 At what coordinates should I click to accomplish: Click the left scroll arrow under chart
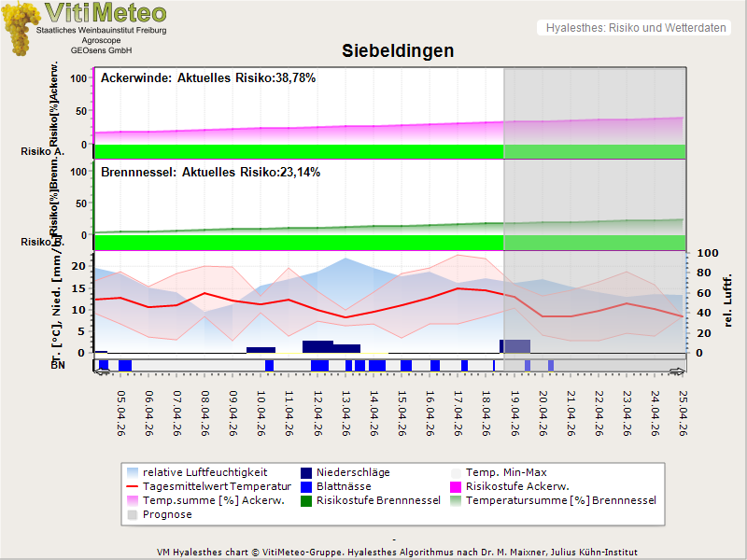click(99, 372)
